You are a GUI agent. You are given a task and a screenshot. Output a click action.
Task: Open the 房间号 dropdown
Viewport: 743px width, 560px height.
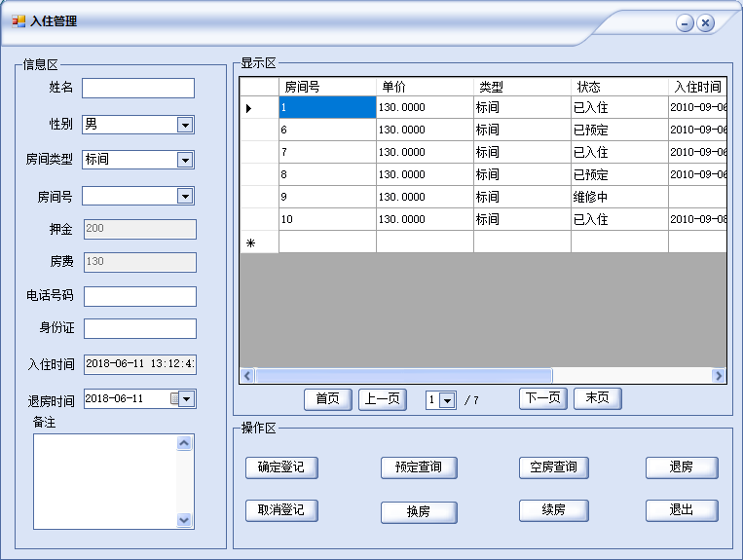point(185,196)
